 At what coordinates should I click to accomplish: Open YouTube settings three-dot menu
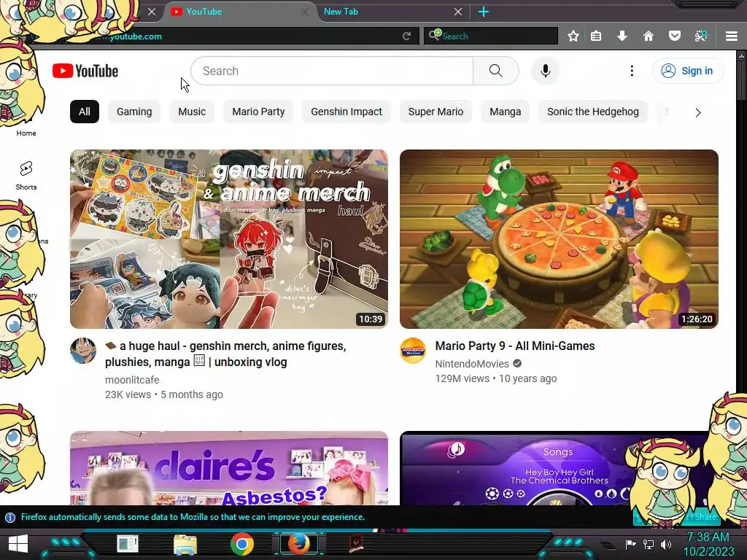[x=632, y=71]
